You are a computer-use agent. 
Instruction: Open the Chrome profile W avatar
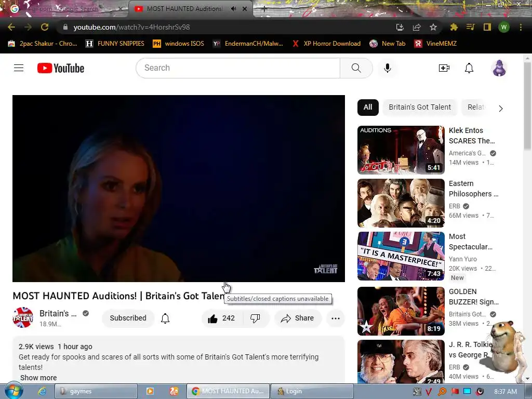504,27
